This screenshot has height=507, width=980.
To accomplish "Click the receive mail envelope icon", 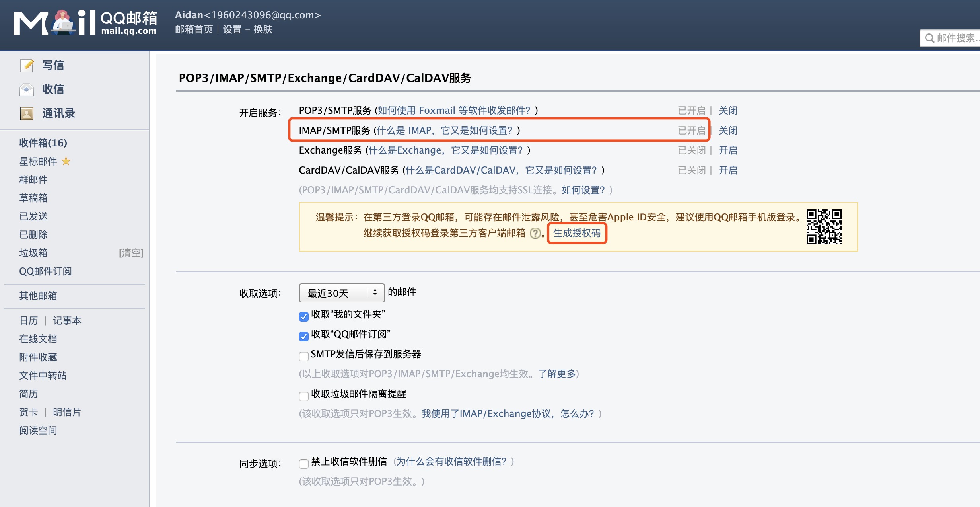I will [27, 90].
